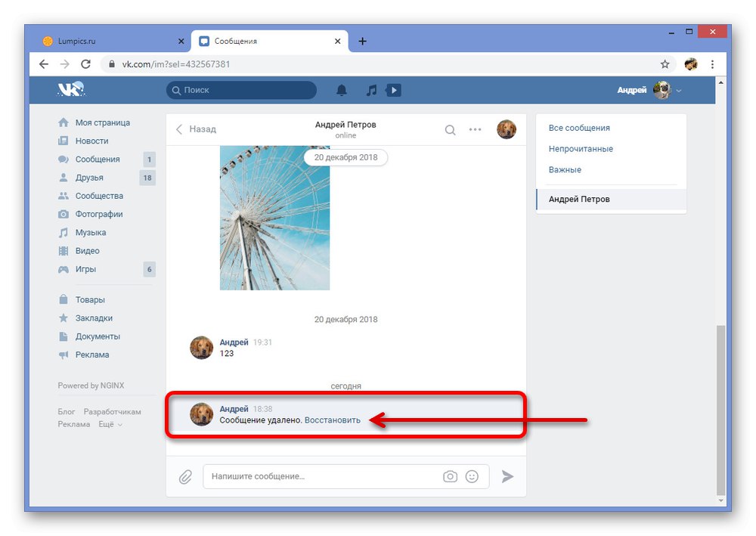756x536 pixels.
Task: Reload the vk.com page
Action: (86, 64)
